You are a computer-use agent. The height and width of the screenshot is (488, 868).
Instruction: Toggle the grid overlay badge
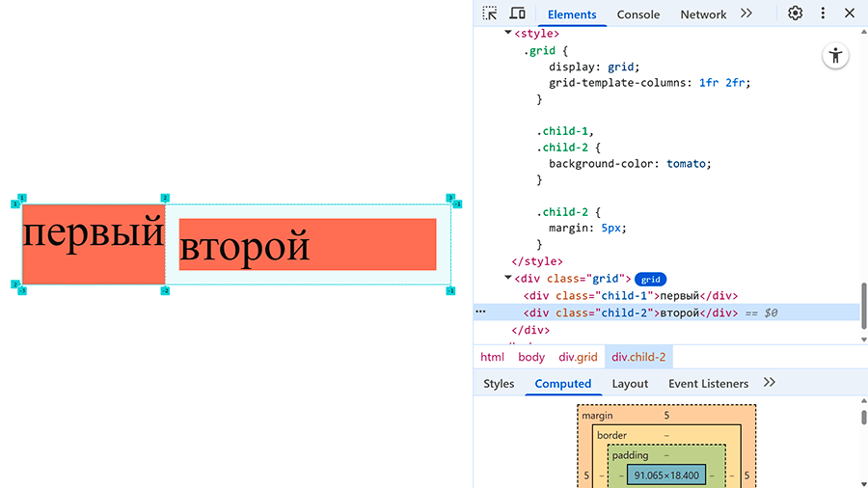pos(650,280)
